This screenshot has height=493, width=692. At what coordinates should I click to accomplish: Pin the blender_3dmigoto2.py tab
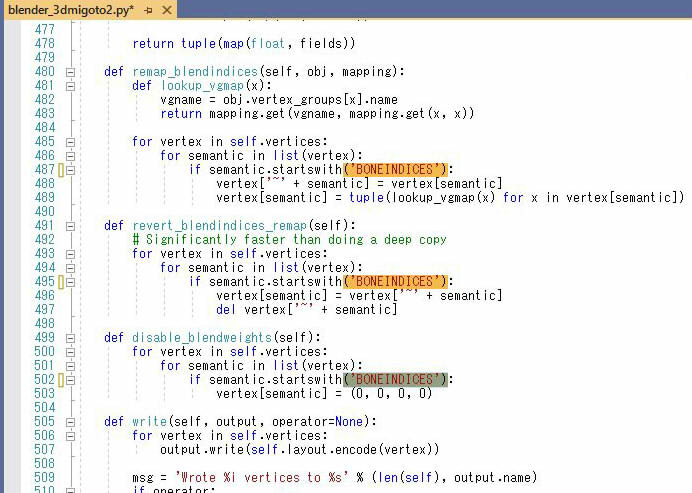pyautogui.click(x=149, y=10)
